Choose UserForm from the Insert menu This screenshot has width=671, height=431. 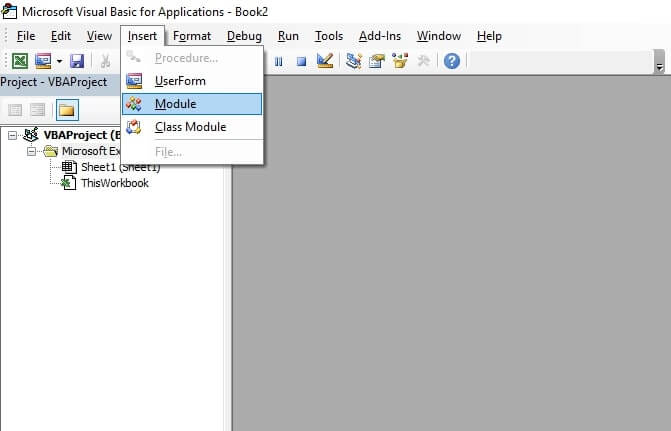[180, 80]
